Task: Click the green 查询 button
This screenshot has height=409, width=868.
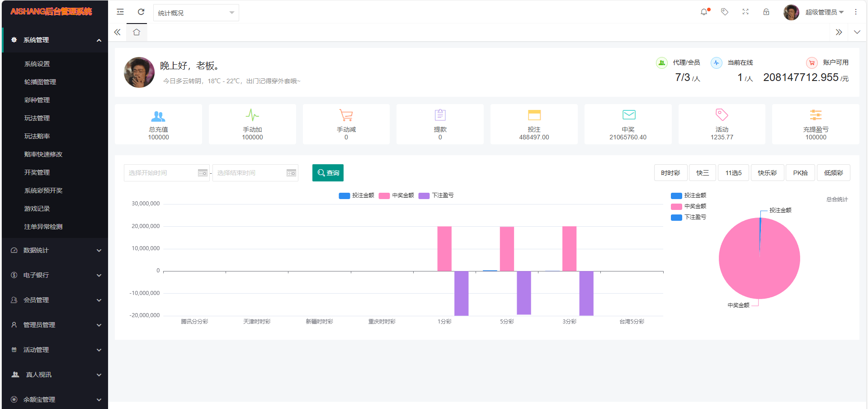Action: [x=328, y=173]
